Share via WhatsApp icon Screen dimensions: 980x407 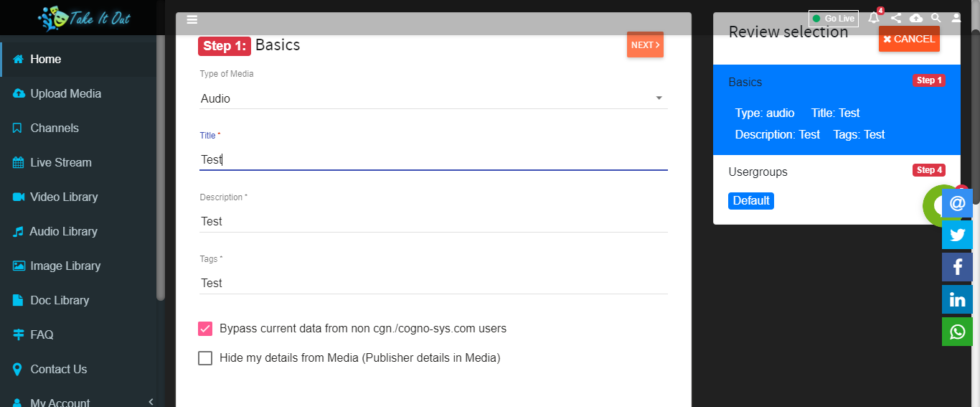(x=957, y=332)
